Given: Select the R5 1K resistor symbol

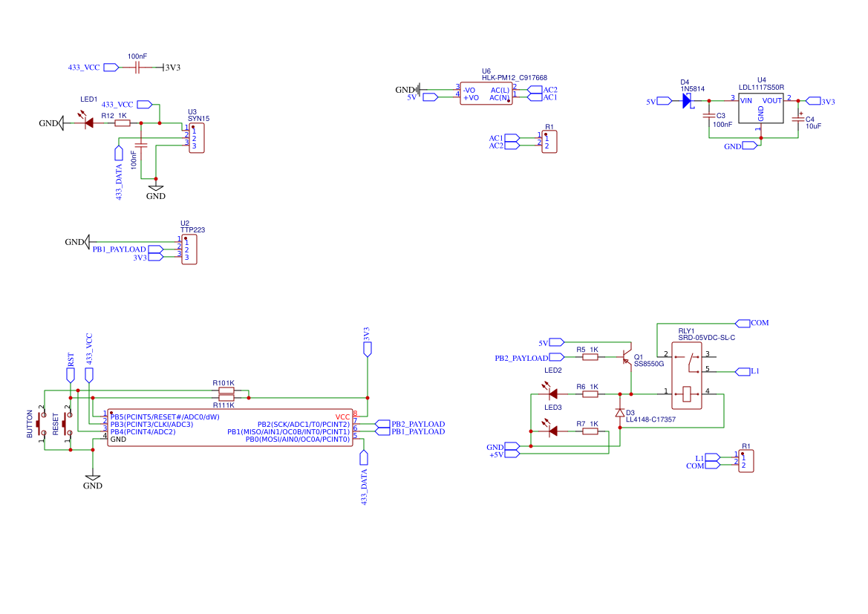Looking at the screenshot, I should click(x=590, y=357).
